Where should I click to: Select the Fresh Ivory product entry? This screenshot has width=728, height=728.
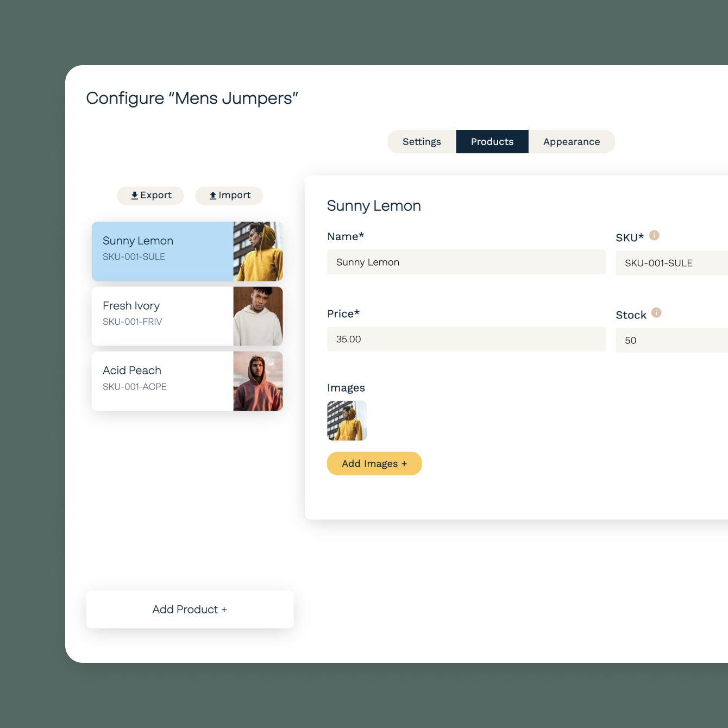point(163,316)
